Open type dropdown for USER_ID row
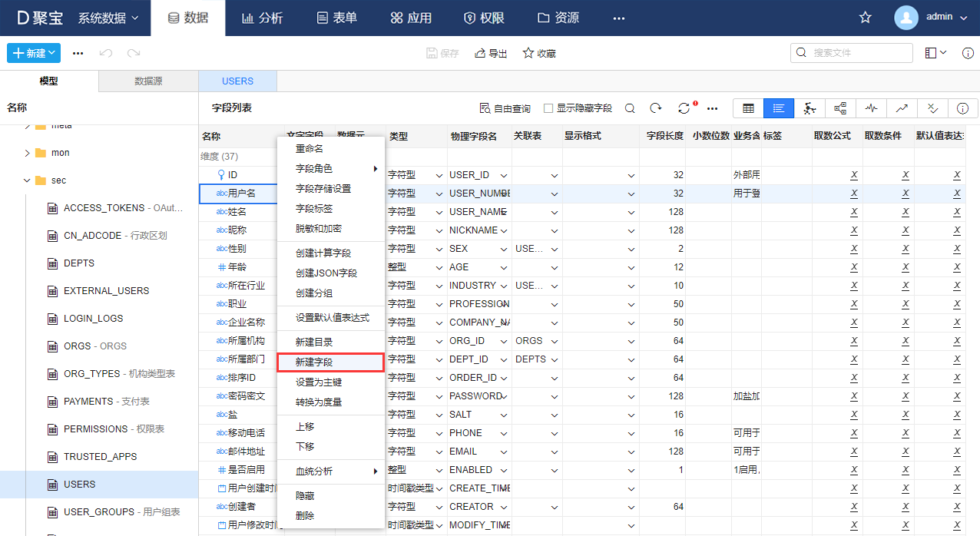 pyautogui.click(x=440, y=175)
